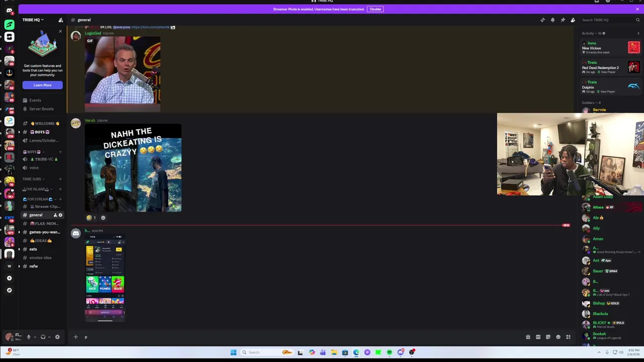Add channel to FOR STREAM category
The image size is (644, 362).
pos(60,199)
